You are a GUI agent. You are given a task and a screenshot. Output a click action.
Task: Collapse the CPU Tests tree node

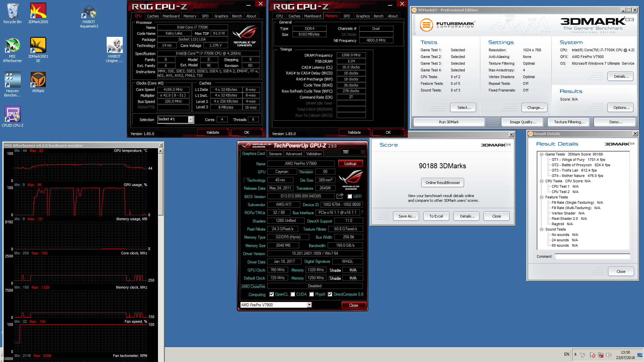541,181
